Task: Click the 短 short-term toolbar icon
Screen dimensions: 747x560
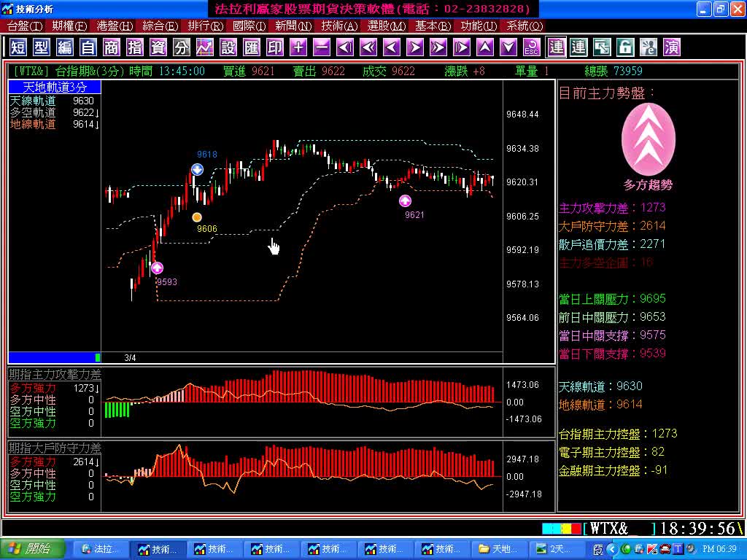Action: click(18, 47)
